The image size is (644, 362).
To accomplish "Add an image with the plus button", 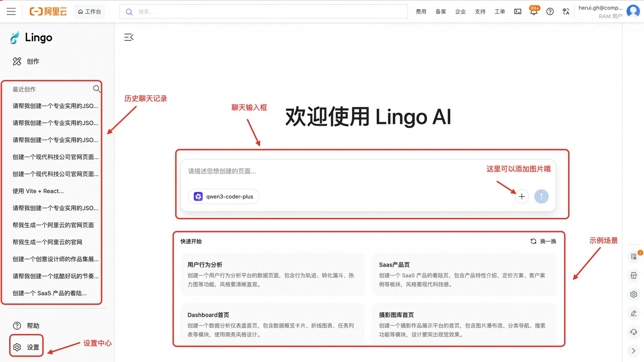I will point(522,197).
